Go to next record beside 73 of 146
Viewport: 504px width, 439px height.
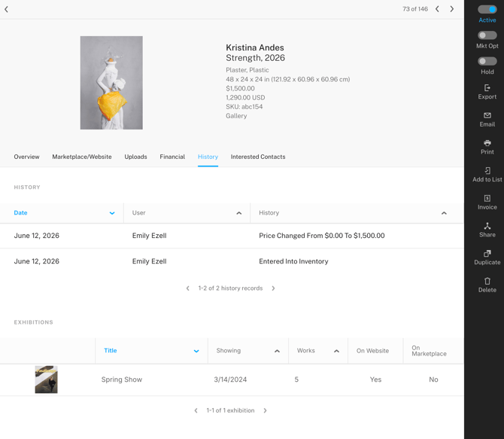tap(452, 9)
